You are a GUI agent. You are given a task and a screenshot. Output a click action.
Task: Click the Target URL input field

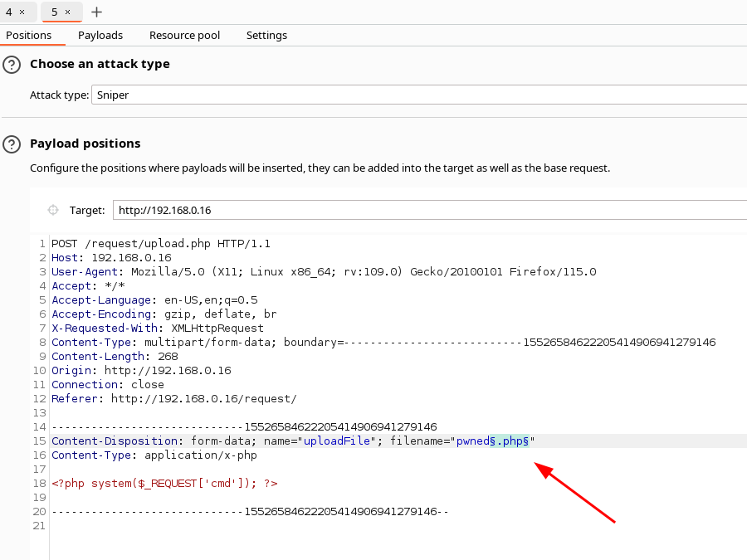(430, 210)
